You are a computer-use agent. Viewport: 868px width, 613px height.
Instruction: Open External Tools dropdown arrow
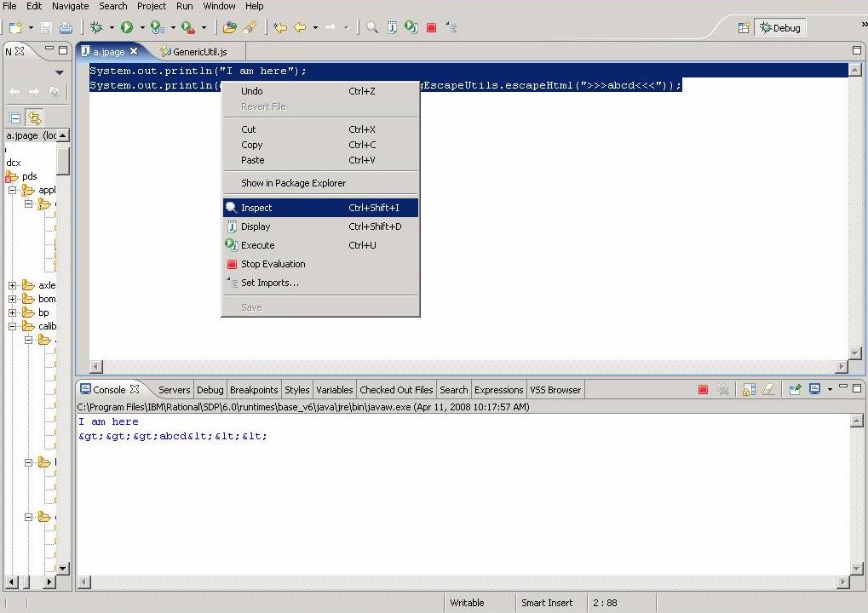[x=204, y=27]
